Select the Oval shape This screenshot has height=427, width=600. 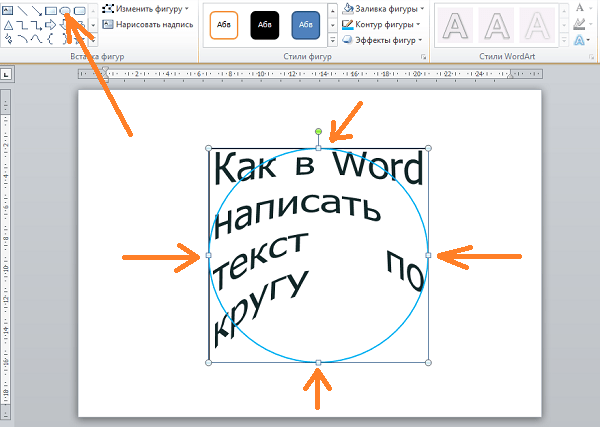(65, 10)
